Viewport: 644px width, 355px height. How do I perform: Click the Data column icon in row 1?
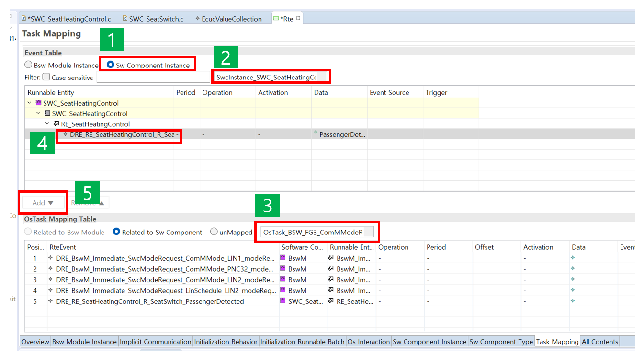click(573, 258)
